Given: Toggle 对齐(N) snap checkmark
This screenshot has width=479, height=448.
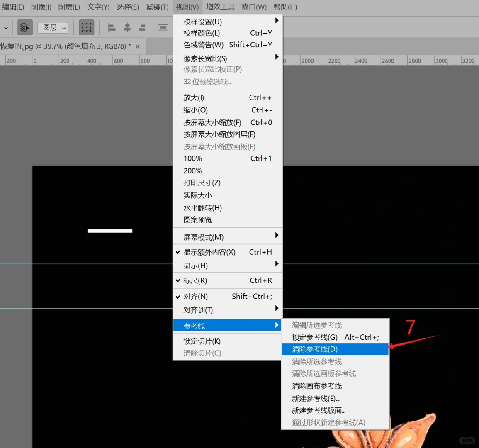Looking at the screenshot, I should 228,297.
